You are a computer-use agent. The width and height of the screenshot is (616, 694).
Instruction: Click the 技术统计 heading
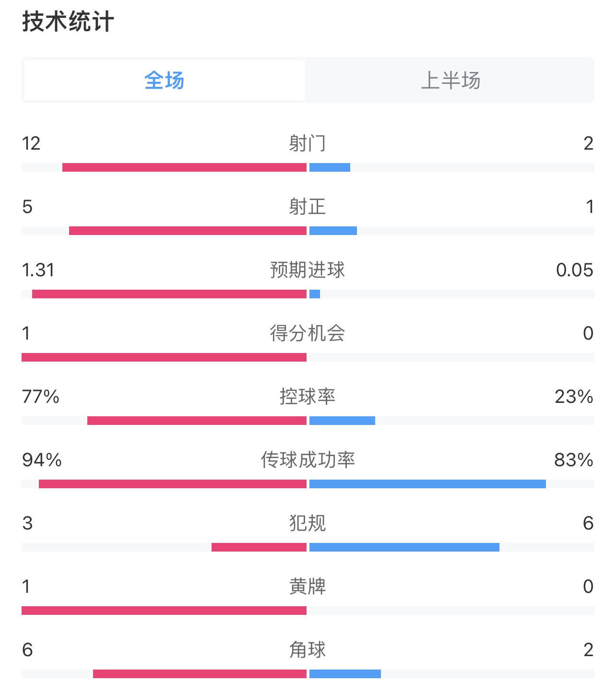[68, 22]
